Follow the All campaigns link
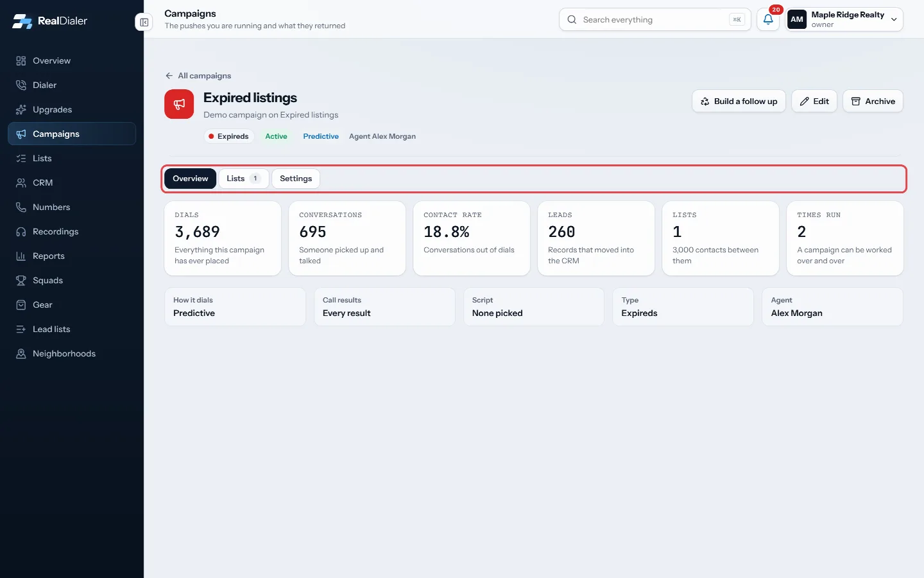This screenshot has width=924, height=578. coord(198,76)
